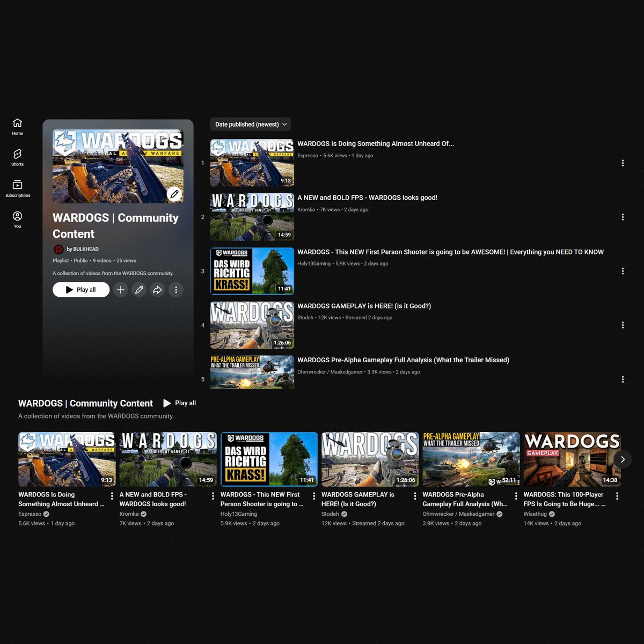The height and width of the screenshot is (644, 644).
Task: Open the Espresso card thumbnail in shelf
Action: pos(67,459)
